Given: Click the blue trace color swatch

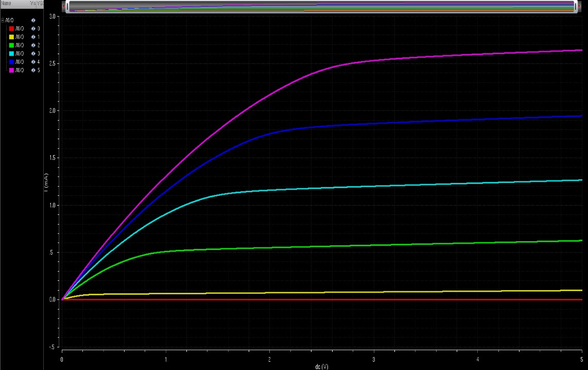Looking at the screenshot, I should pos(11,61).
